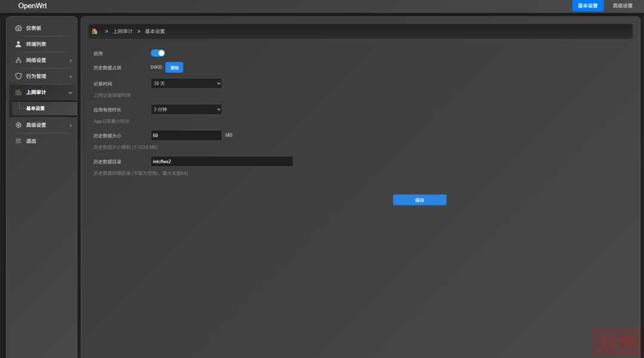Click the home icon in breadcrumb

[x=95, y=31]
